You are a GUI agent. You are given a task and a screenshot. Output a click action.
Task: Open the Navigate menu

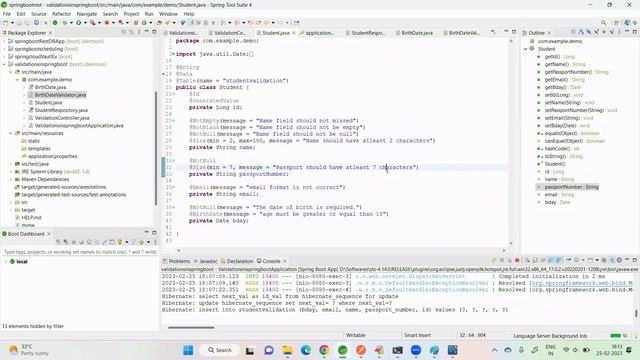[x=87, y=14]
